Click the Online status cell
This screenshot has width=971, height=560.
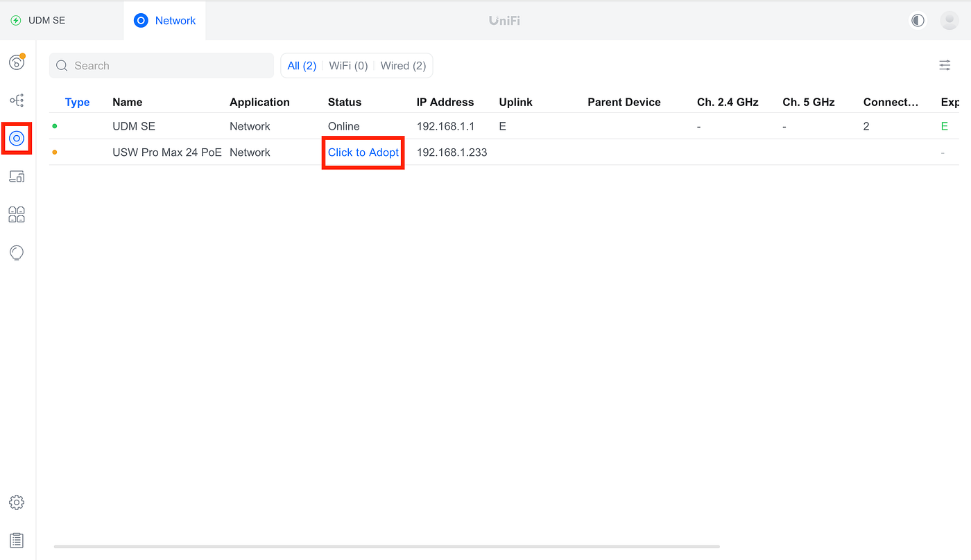(x=344, y=126)
